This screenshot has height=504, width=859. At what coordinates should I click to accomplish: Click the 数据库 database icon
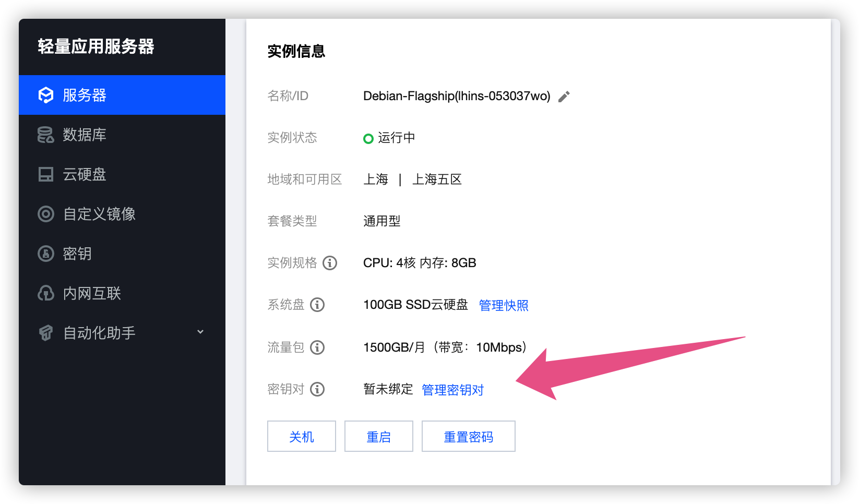click(46, 135)
